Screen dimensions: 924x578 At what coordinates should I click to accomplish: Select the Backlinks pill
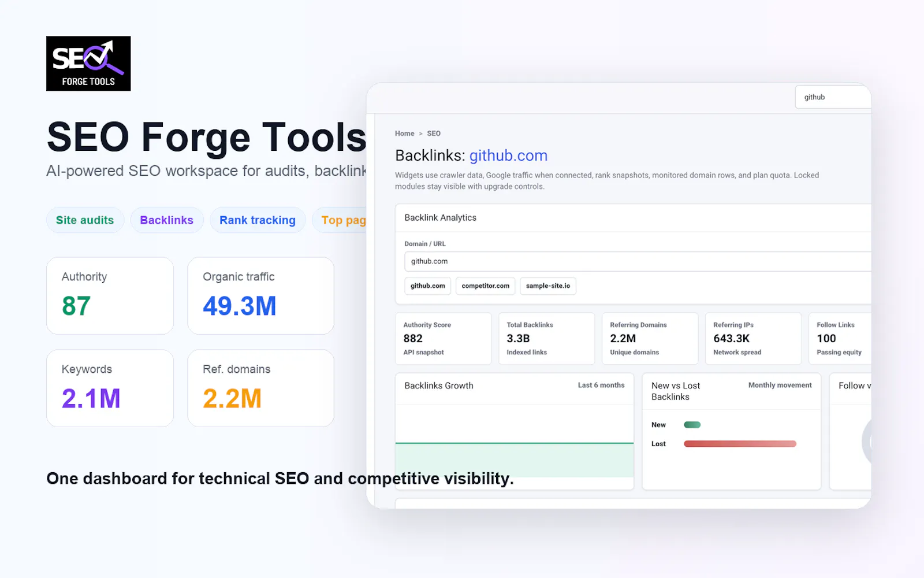pos(167,220)
